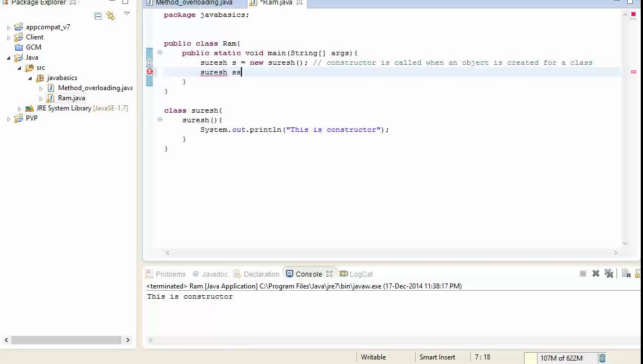The width and height of the screenshot is (643, 364).
Task: Jump to error mark in overview ruler
Action: pyautogui.click(x=633, y=72)
